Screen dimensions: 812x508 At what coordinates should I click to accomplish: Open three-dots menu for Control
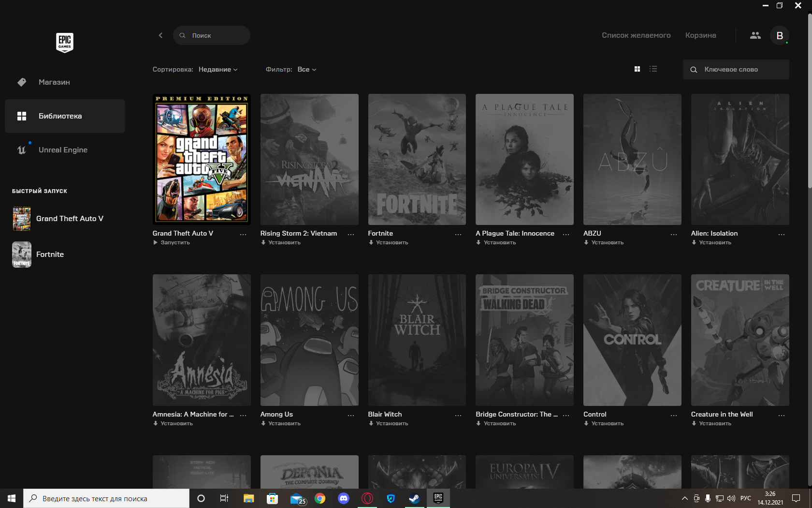coord(674,415)
